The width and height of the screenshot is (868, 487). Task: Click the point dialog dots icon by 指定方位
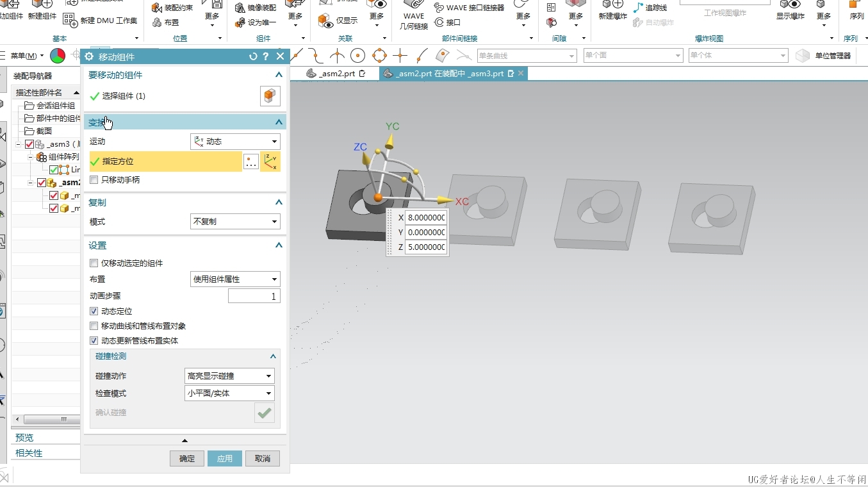251,161
